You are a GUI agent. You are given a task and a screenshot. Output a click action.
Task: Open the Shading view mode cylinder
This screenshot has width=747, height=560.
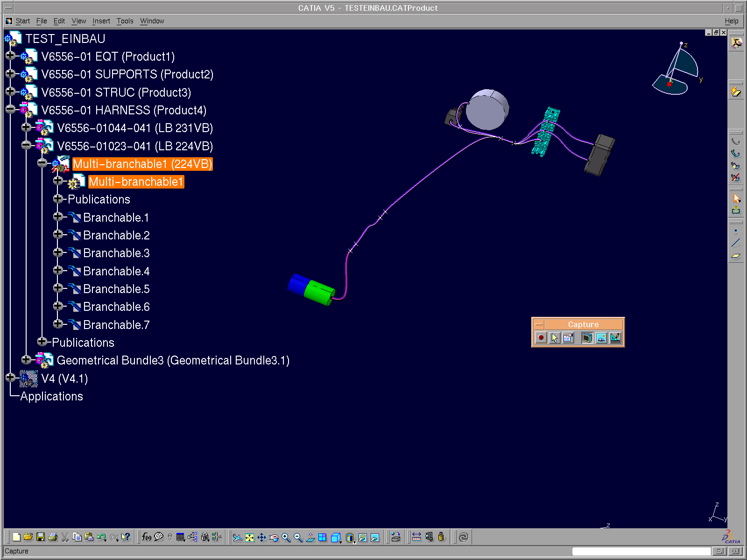pyautogui.click(x=350, y=538)
